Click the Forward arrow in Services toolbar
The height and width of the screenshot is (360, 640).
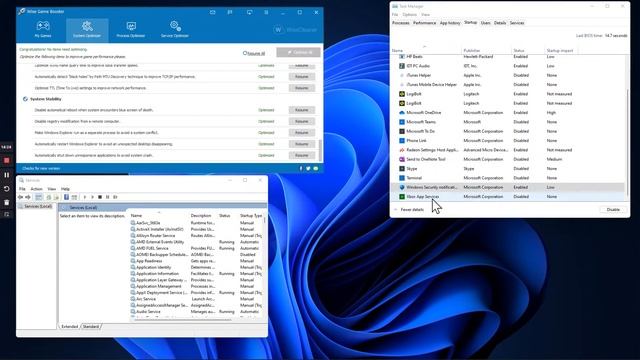(28, 197)
